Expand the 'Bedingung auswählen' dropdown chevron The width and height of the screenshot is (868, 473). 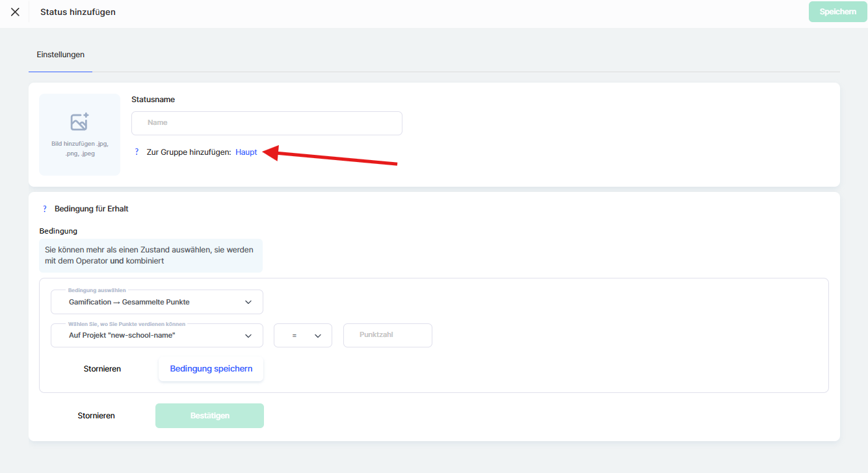pos(248,302)
